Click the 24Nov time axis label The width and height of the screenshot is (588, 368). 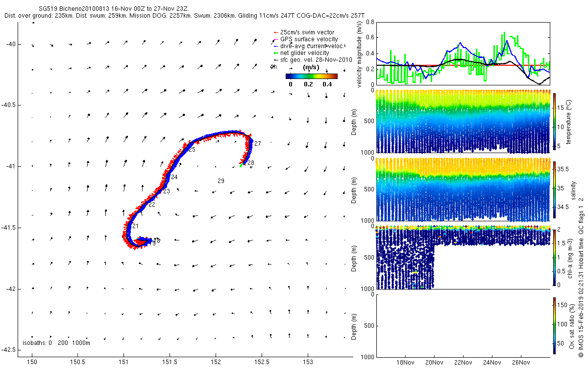[491, 363]
